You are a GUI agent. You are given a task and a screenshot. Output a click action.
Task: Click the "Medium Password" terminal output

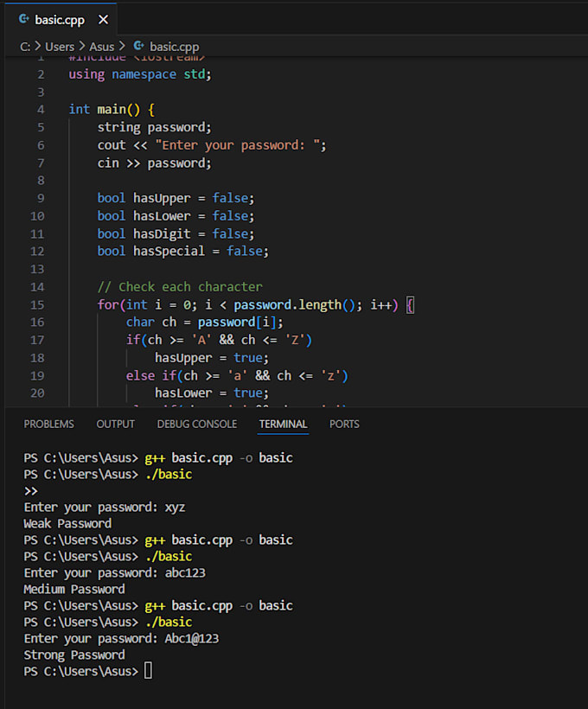pos(74,589)
